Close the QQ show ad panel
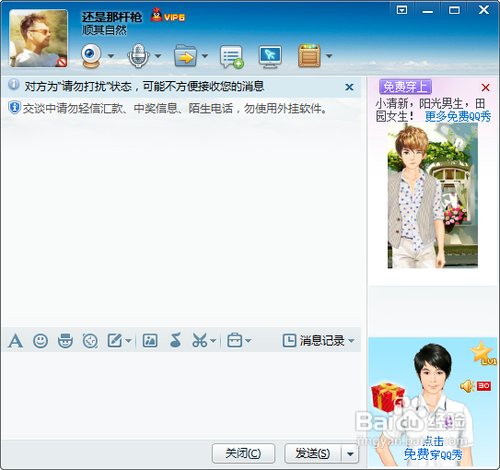The width and height of the screenshot is (500, 470). (x=485, y=88)
